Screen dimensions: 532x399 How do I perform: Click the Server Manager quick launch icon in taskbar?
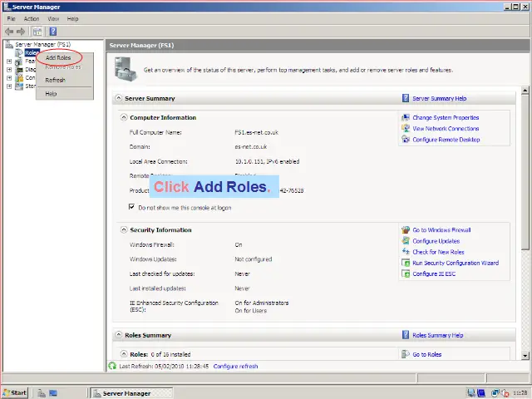pyautogui.click(x=42, y=393)
